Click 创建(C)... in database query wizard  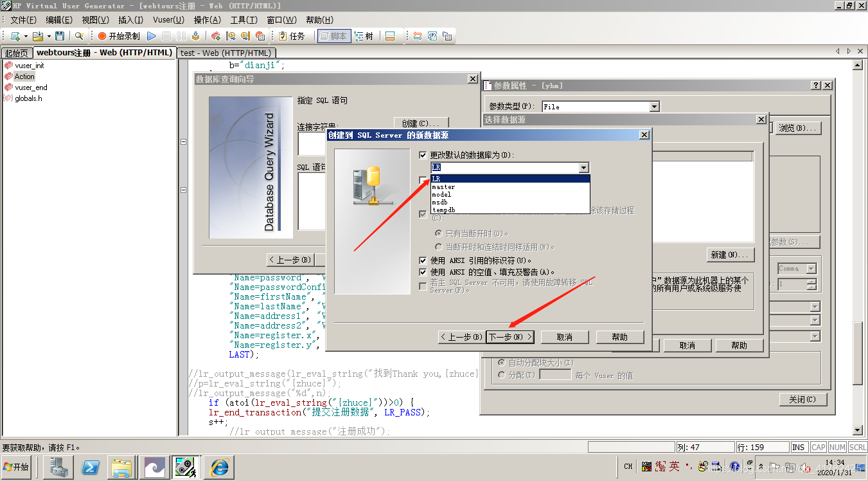click(421, 123)
